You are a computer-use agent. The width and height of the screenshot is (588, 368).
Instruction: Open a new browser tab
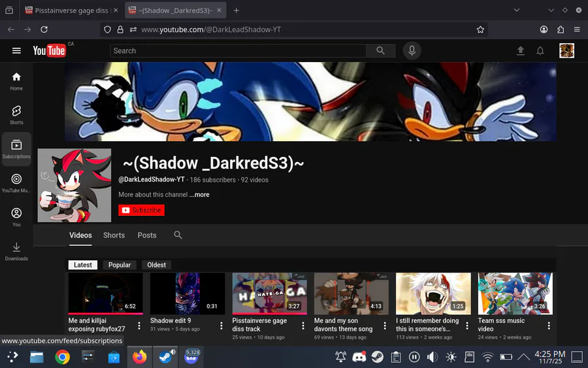point(237,10)
